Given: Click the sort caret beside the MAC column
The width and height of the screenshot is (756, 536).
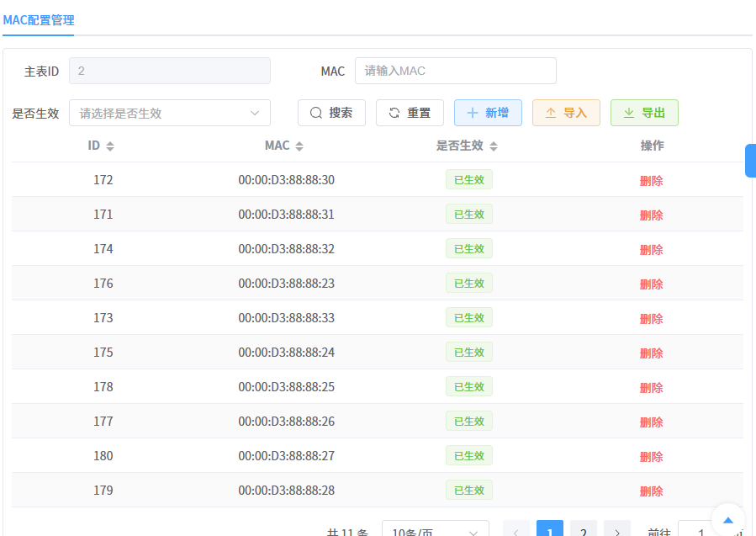Looking at the screenshot, I should (299, 145).
